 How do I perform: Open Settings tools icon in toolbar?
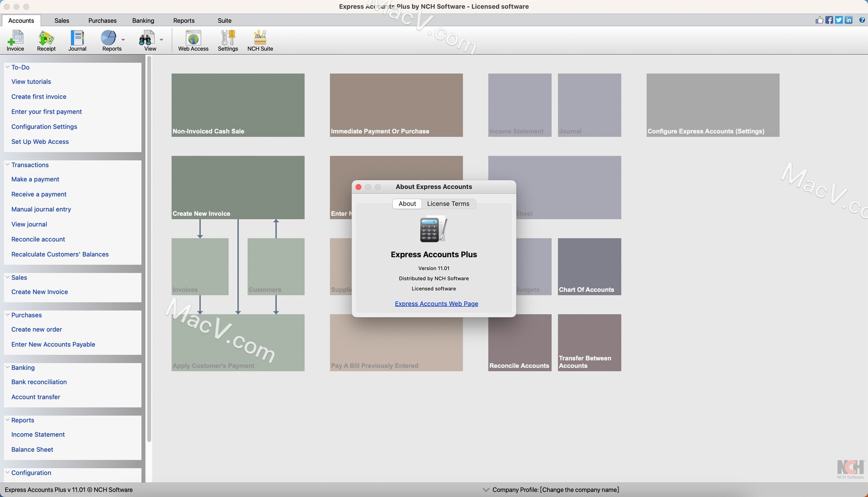pos(228,41)
